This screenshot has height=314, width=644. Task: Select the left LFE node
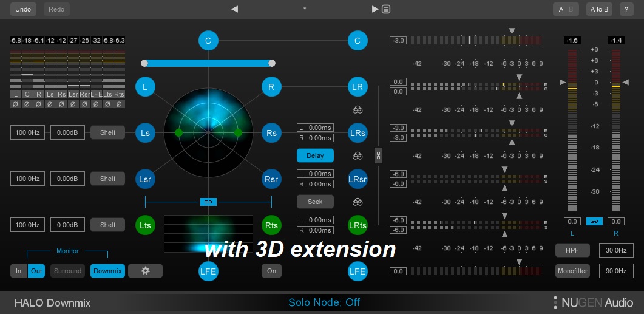pyautogui.click(x=208, y=271)
